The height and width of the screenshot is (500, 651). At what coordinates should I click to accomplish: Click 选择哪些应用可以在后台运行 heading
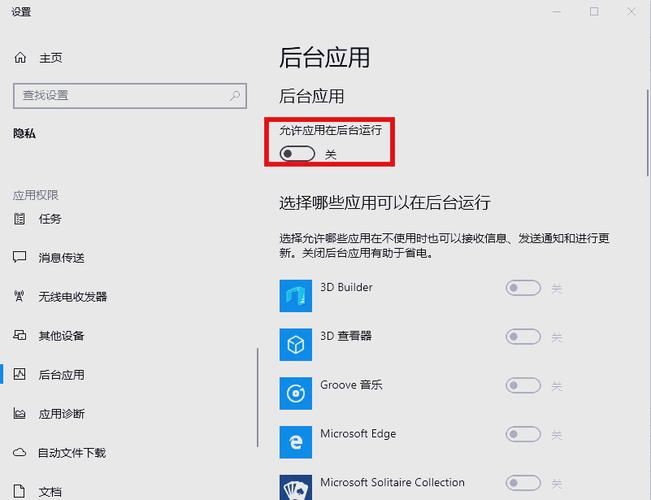(x=385, y=203)
